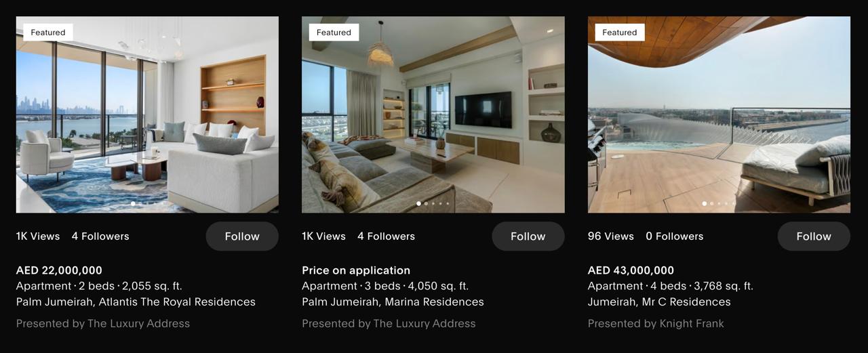This screenshot has width=868, height=353.
Task: Click Presented by Knight Frank
Action: click(x=656, y=324)
